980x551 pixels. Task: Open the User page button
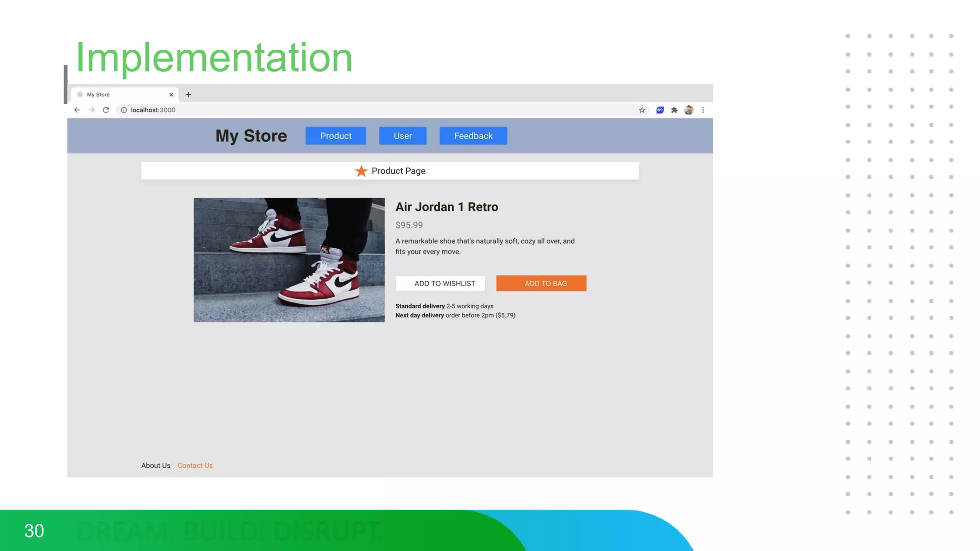point(402,136)
